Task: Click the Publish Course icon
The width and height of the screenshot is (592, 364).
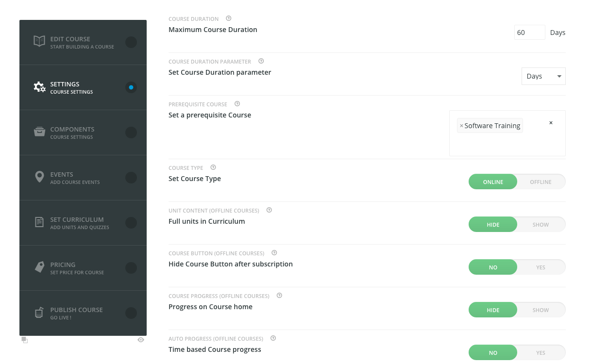Action: point(39,313)
